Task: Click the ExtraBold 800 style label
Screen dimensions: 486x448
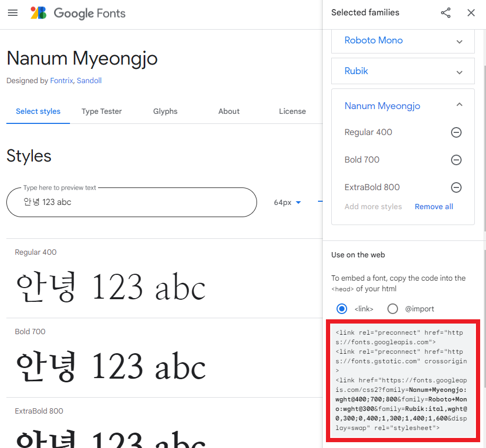Action: point(39,411)
